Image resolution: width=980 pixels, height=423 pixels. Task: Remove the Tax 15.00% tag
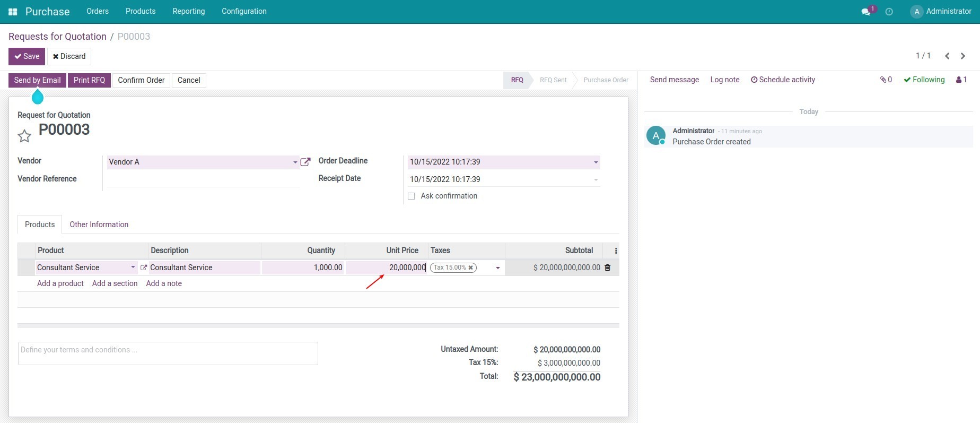click(x=470, y=267)
